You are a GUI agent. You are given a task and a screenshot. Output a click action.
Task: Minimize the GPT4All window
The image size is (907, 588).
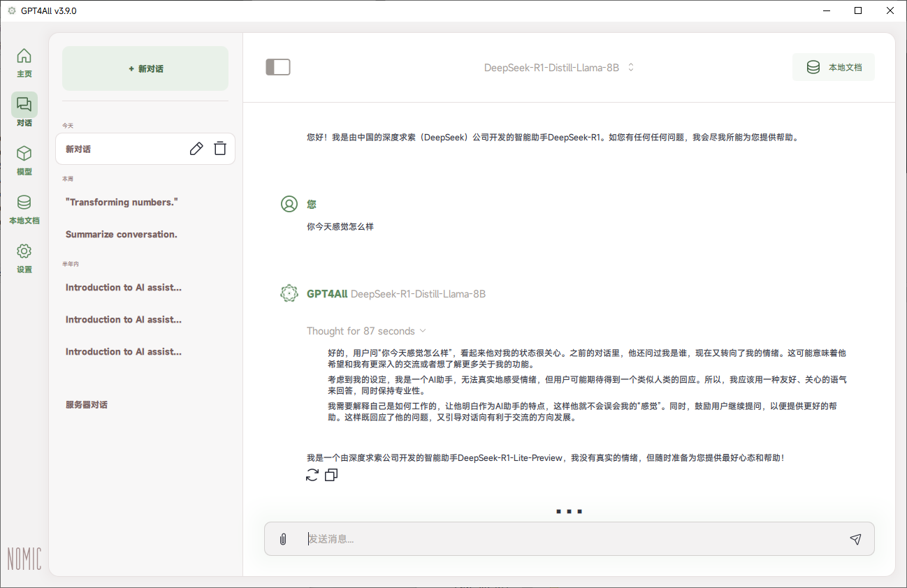827,10
